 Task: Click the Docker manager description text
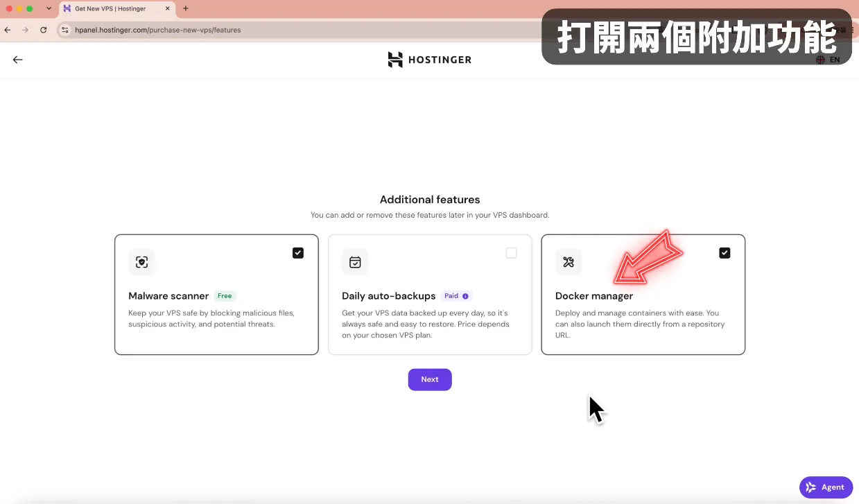(x=640, y=324)
